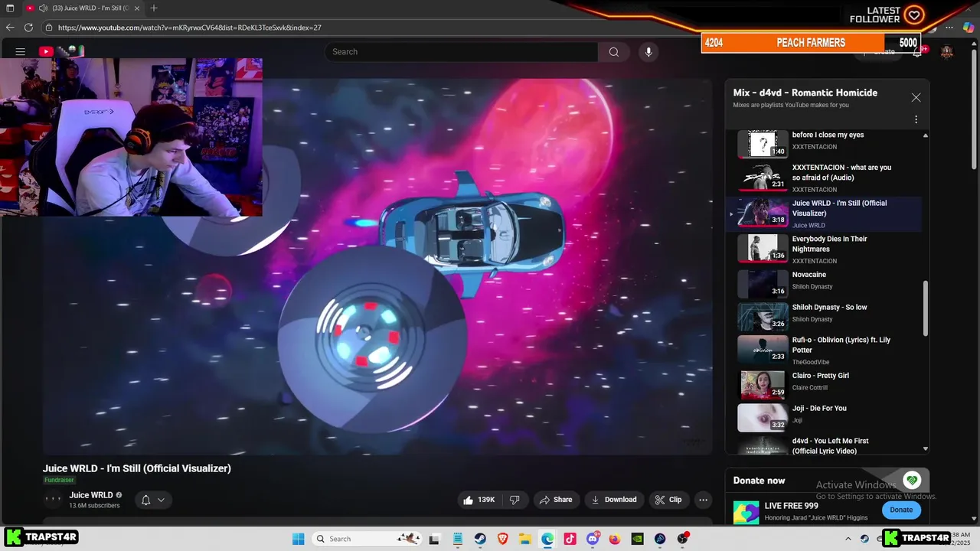Click the search magnifier button
Screen dimensions: 980x551
click(x=613, y=52)
